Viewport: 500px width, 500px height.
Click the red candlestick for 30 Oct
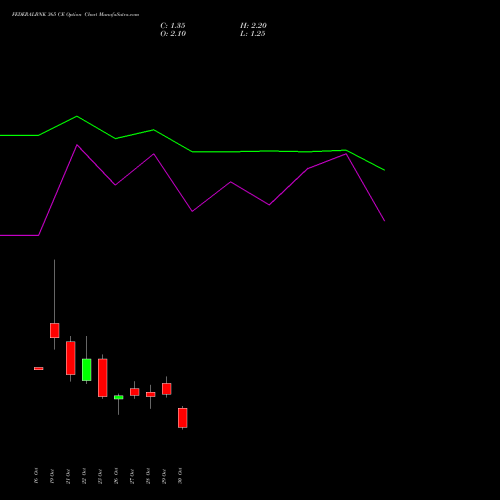(x=183, y=418)
